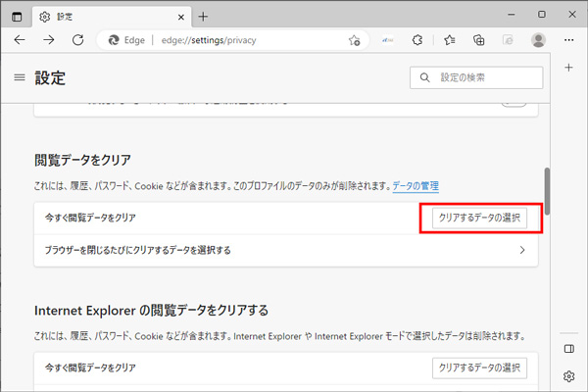
Task: Open a new tab with plus button
Action: click(203, 17)
